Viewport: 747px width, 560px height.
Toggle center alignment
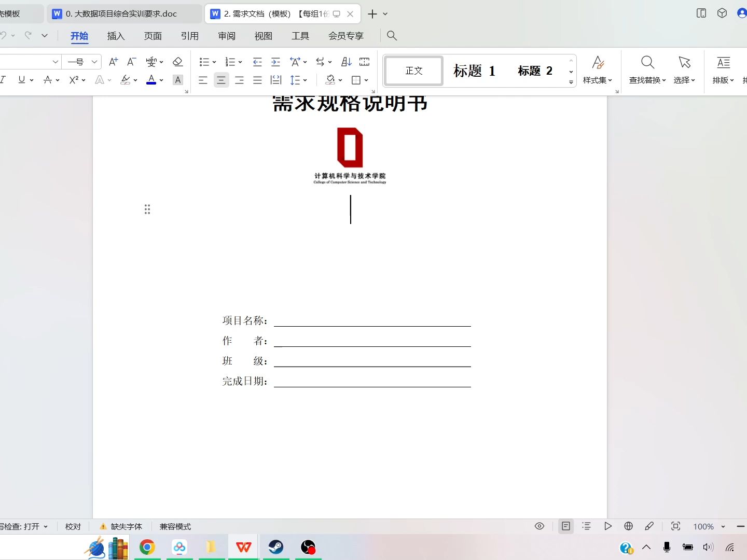pyautogui.click(x=221, y=80)
